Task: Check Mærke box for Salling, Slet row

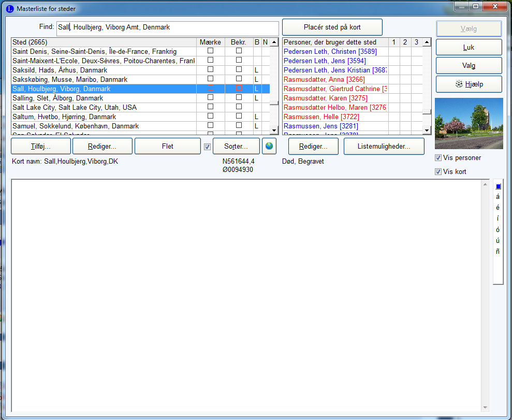Action: [211, 97]
